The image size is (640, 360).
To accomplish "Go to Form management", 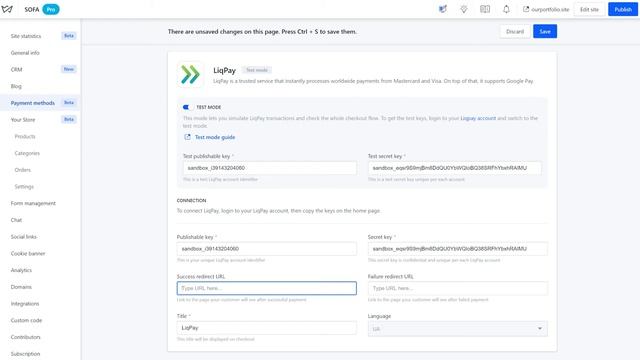I will point(33,203).
